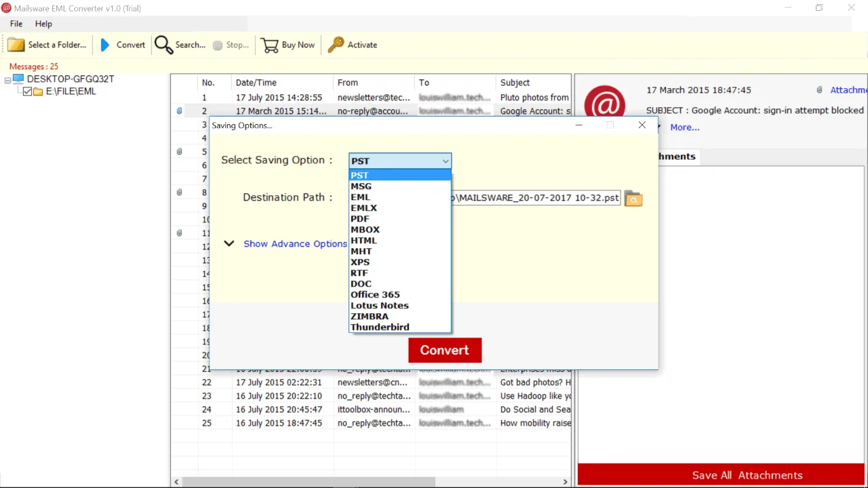Choose RTF from the saving list
The height and width of the screenshot is (488, 868).
[400, 273]
